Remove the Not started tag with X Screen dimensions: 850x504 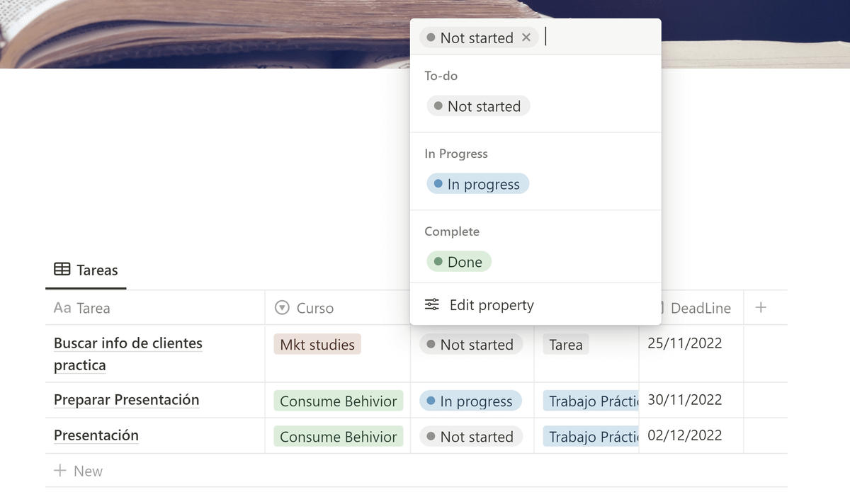tap(526, 38)
